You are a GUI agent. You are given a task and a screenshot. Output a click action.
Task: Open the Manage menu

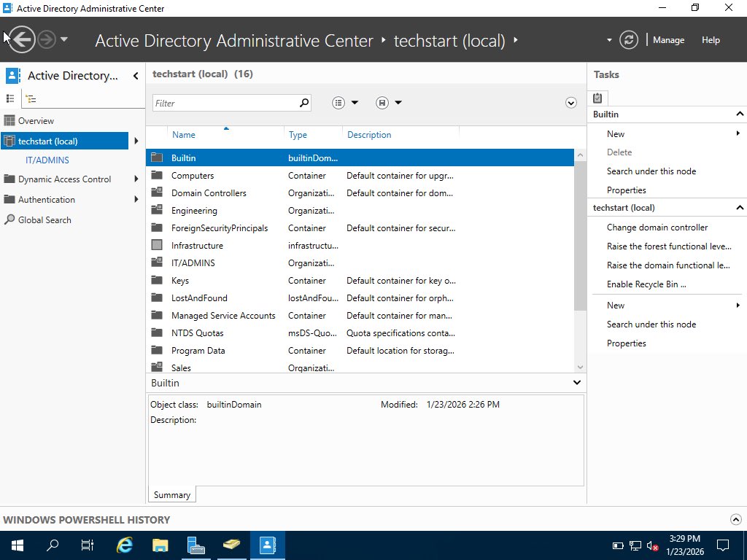point(668,40)
